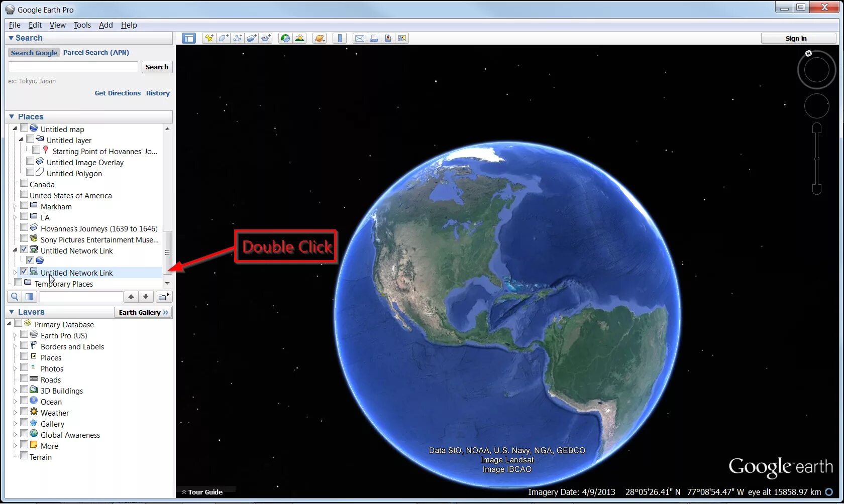The height and width of the screenshot is (504, 844).
Task: Check the Canada checkbox
Action: [x=24, y=183]
